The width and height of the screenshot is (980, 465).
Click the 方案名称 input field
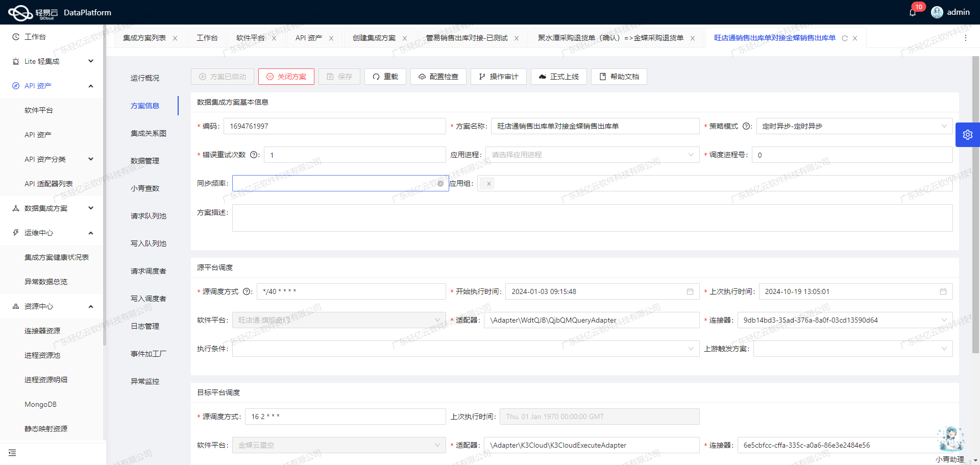[x=595, y=126]
